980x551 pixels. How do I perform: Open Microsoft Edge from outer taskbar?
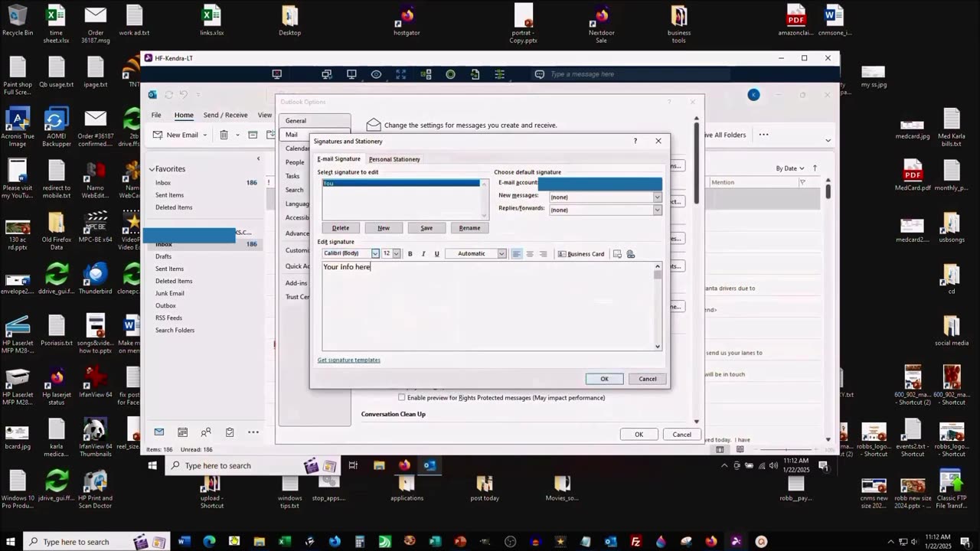tap(209, 542)
